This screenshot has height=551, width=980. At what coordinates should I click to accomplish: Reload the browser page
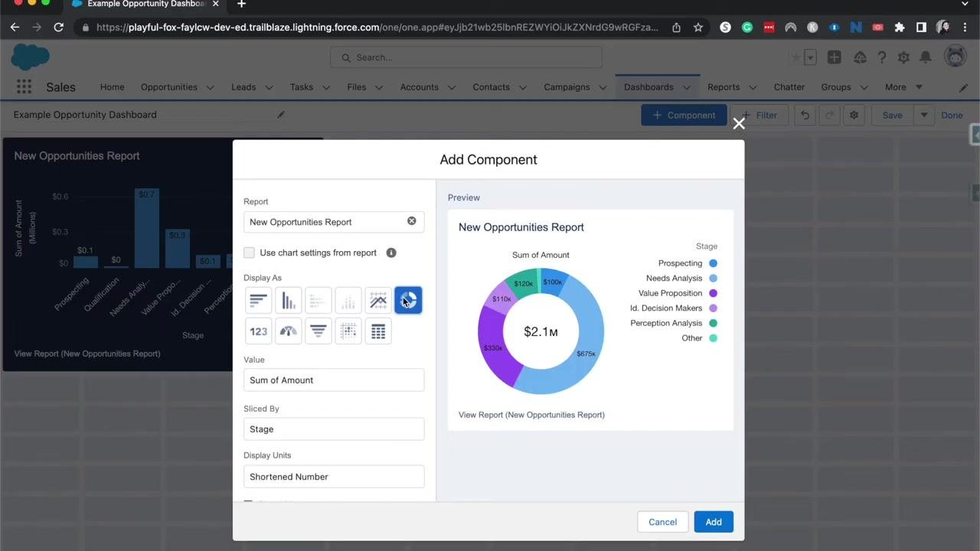(58, 27)
